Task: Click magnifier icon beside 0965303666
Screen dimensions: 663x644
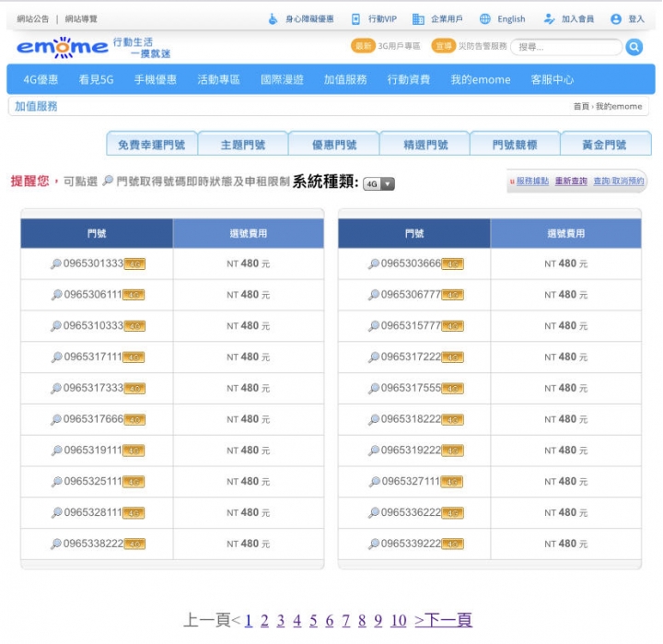Action: coord(374,264)
